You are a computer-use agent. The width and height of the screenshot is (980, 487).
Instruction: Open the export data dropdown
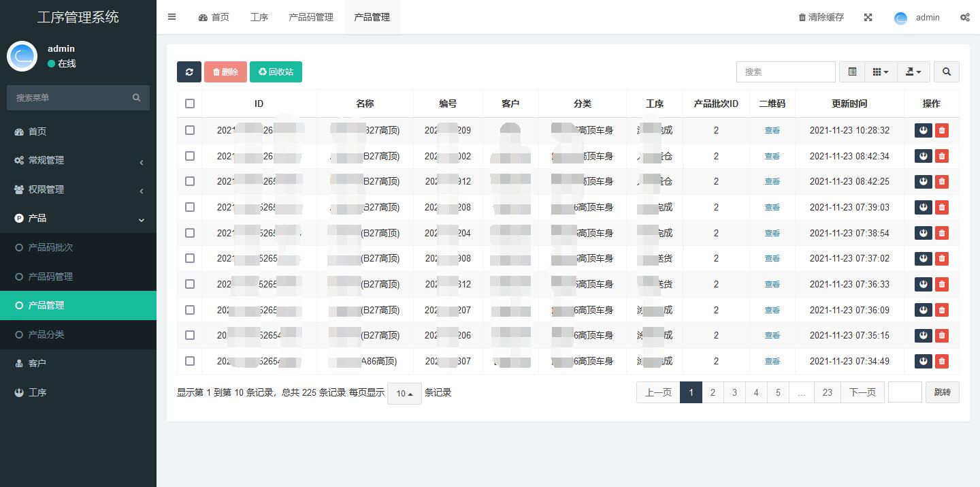(913, 72)
